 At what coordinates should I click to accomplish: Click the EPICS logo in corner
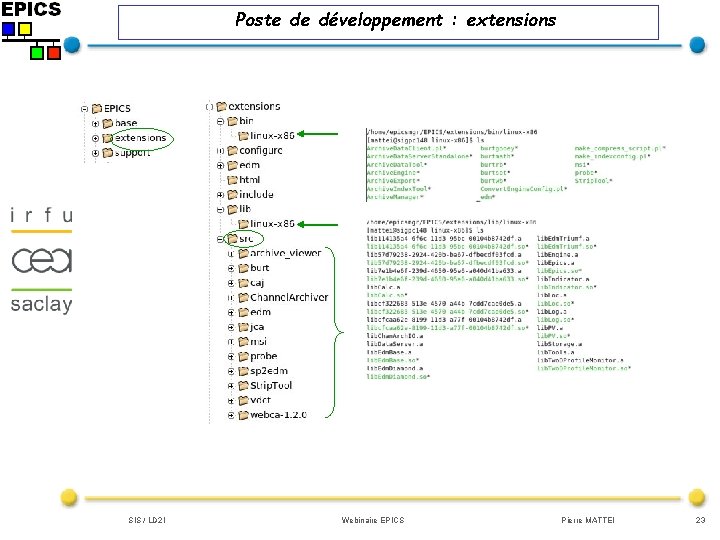click(x=31, y=30)
